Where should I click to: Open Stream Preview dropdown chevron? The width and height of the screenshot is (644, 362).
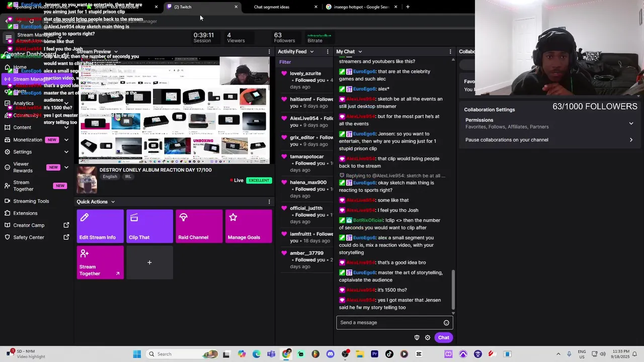point(116,52)
